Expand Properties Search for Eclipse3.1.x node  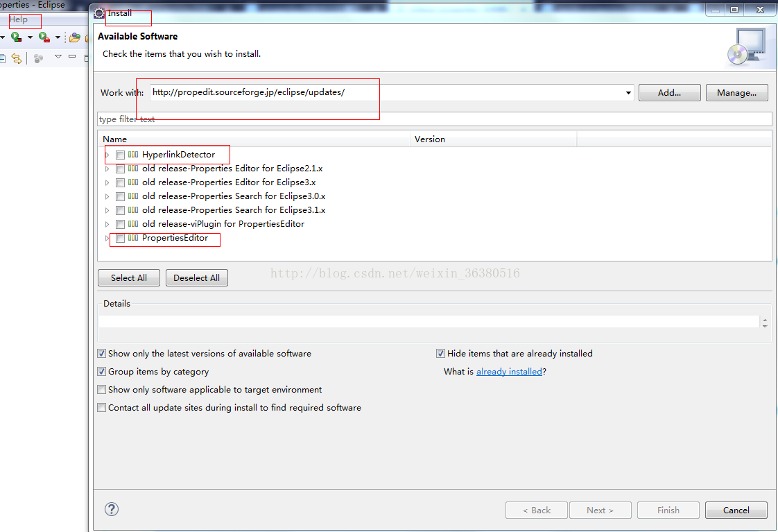tap(107, 210)
